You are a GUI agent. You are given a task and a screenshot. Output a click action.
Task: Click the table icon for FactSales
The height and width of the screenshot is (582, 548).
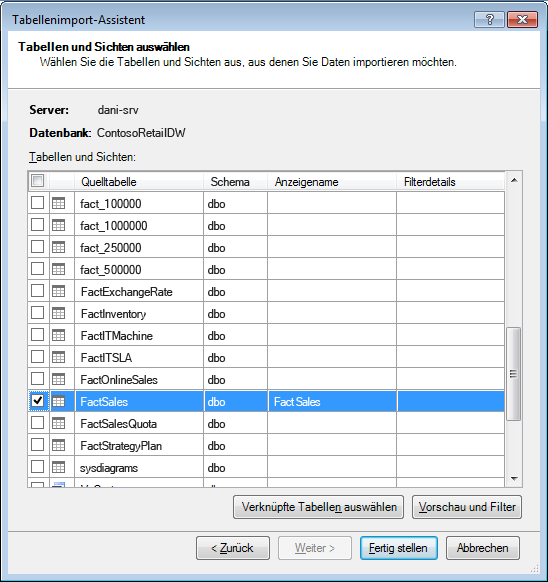[58, 401]
